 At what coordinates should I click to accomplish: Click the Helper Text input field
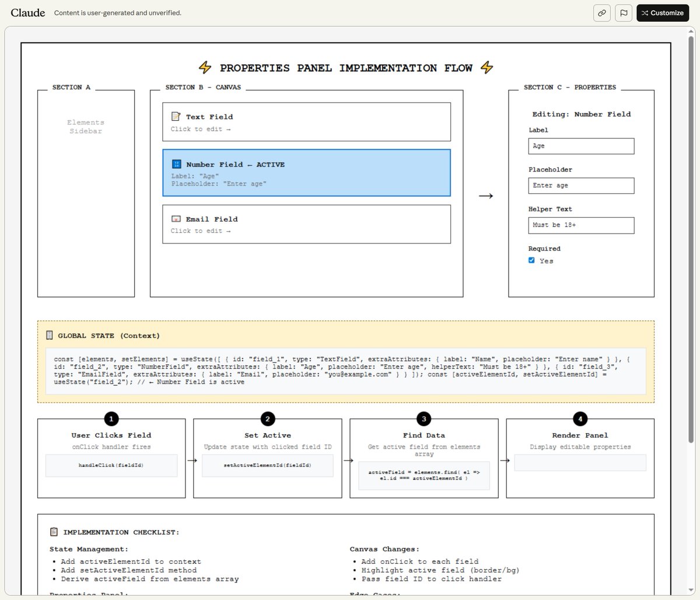click(x=581, y=225)
